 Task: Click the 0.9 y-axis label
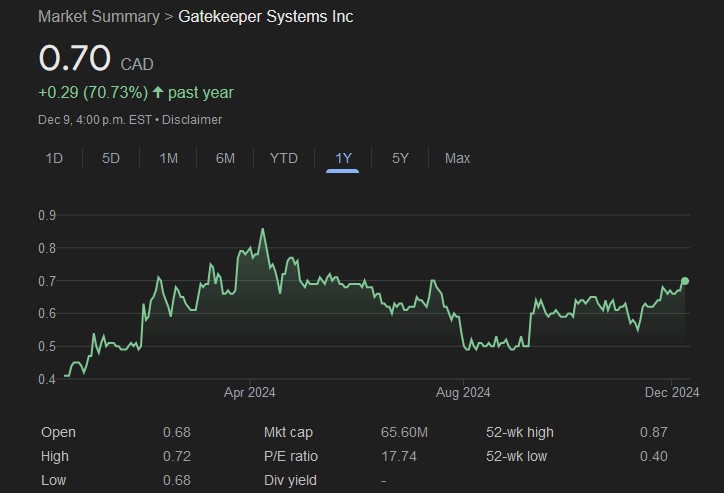47,215
